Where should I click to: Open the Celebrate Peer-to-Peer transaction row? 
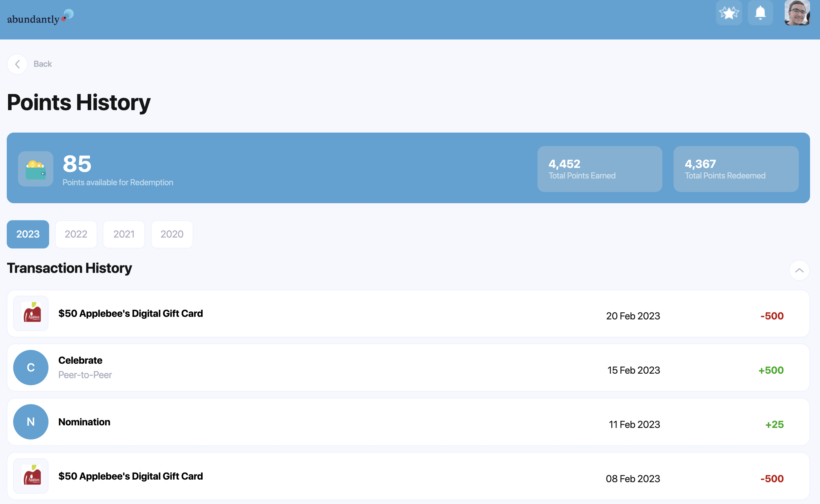coord(408,367)
